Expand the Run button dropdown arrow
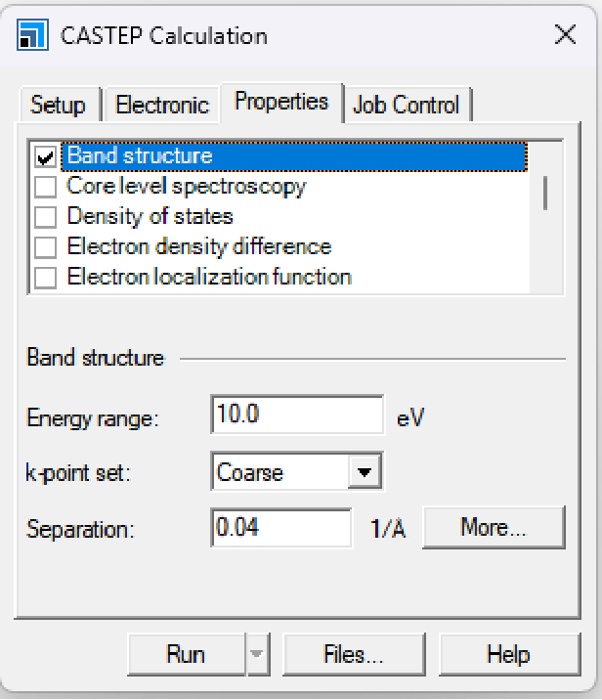 coord(257,655)
